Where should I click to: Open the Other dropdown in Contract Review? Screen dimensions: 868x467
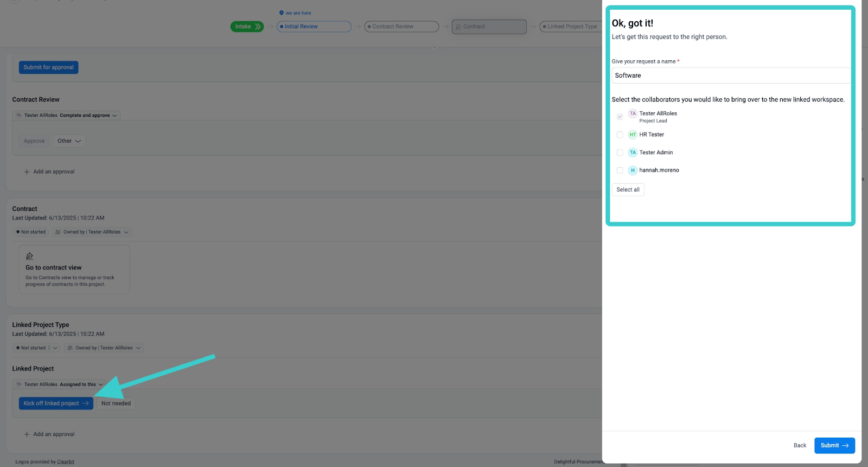pyautogui.click(x=69, y=141)
